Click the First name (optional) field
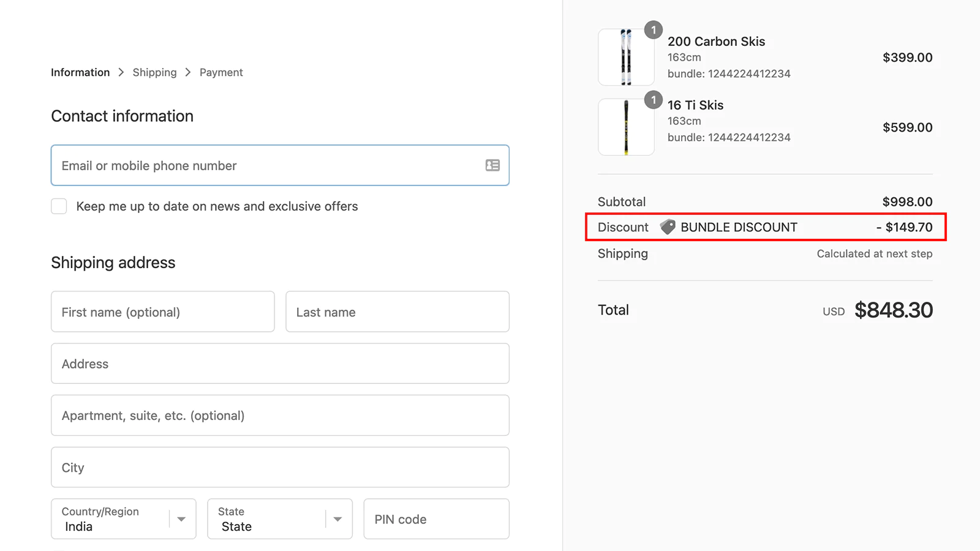Viewport: 980px width, 551px height. [163, 312]
